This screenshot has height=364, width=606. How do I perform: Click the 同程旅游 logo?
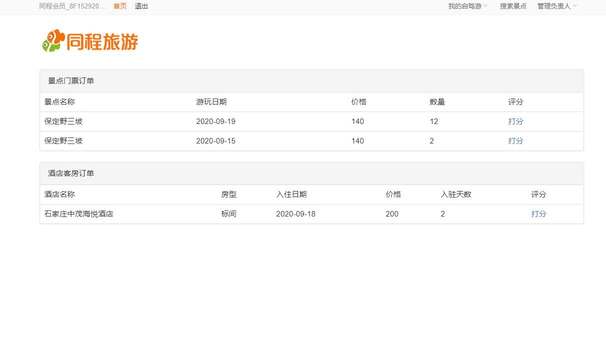[90, 41]
